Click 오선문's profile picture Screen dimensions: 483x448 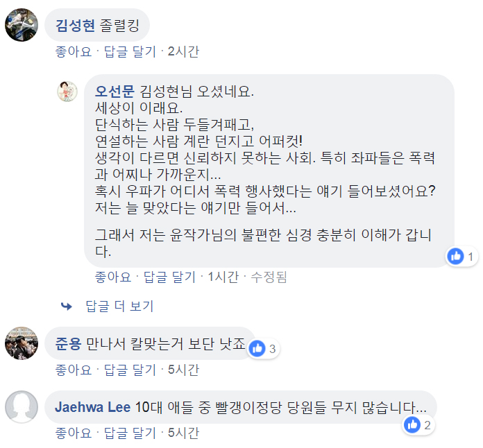pyautogui.click(x=67, y=91)
